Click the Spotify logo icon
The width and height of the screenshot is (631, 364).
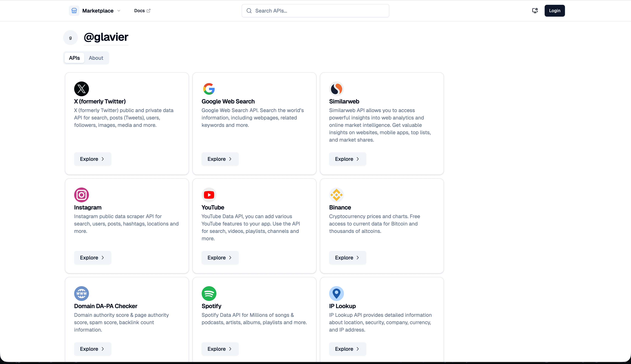pyautogui.click(x=209, y=294)
